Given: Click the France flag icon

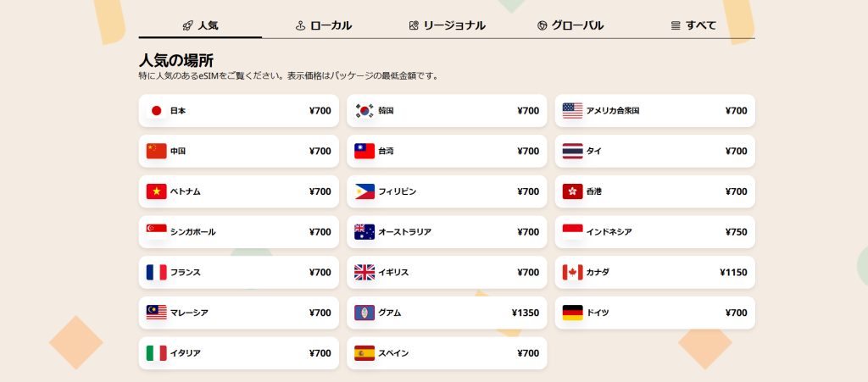Looking at the screenshot, I should 156,272.
